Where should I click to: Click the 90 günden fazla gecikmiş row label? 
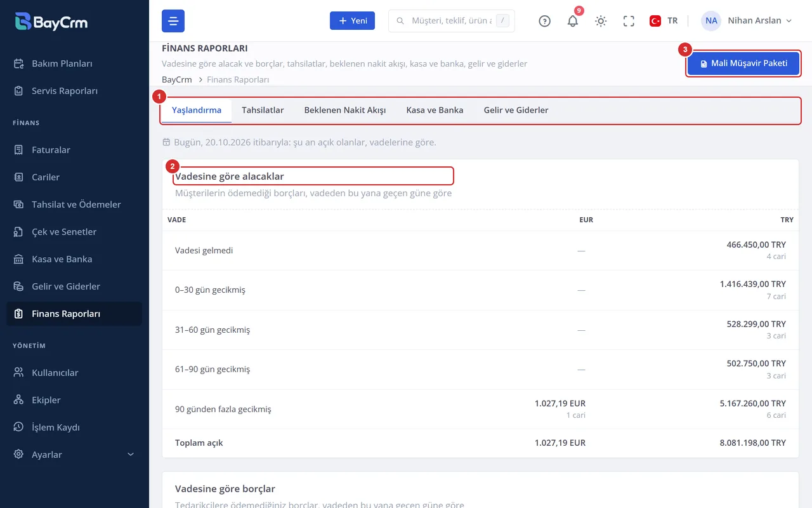[x=223, y=409]
